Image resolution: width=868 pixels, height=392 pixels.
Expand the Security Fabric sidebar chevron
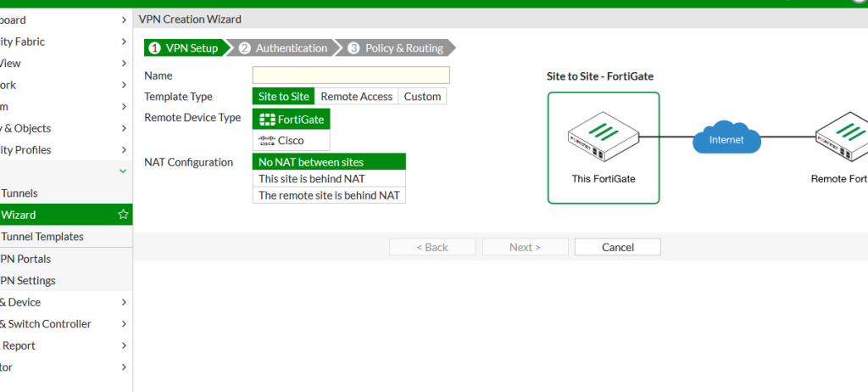pos(124,42)
